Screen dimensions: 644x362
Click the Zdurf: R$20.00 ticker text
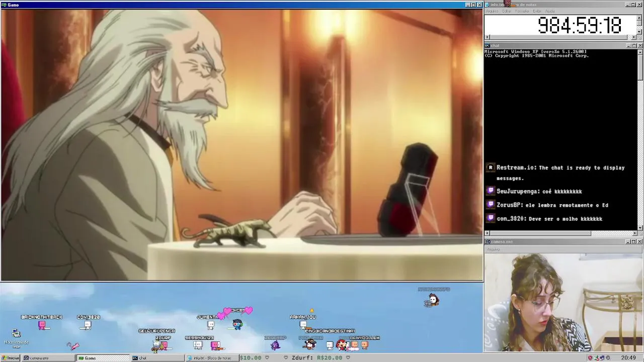(x=317, y=358)
